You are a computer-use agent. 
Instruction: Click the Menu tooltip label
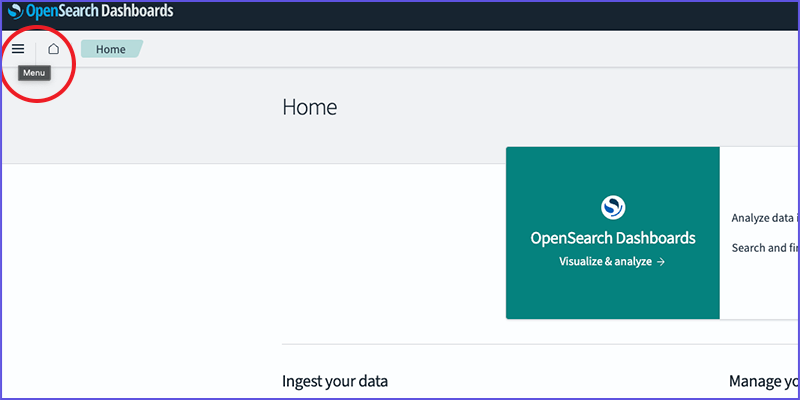tap(34, 73)
